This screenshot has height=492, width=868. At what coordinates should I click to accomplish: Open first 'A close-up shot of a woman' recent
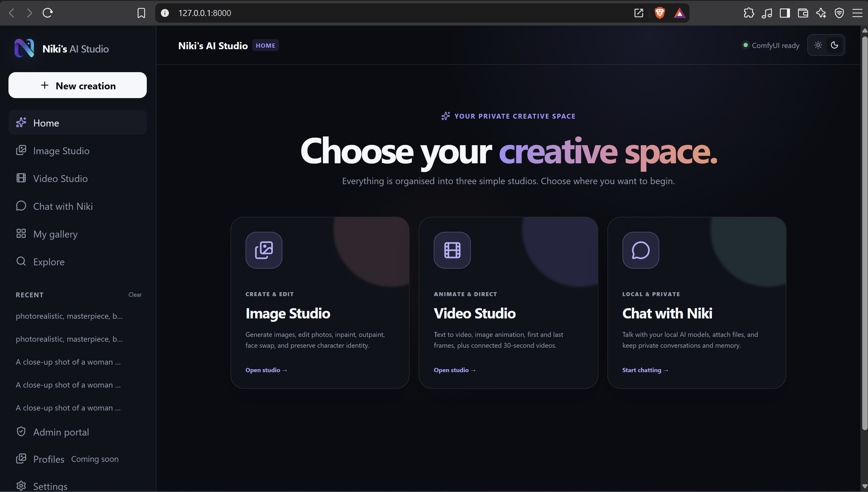68,362
